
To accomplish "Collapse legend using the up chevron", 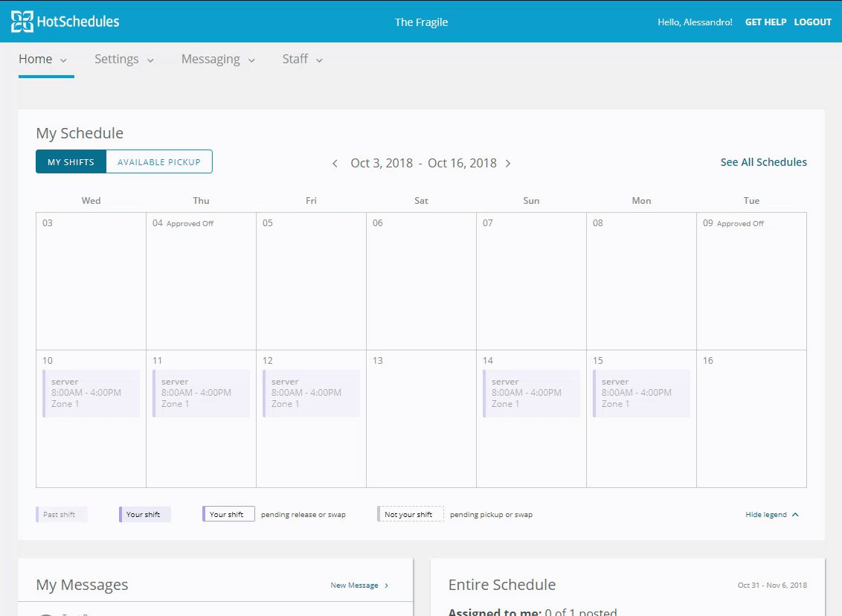I will point(795,515).
